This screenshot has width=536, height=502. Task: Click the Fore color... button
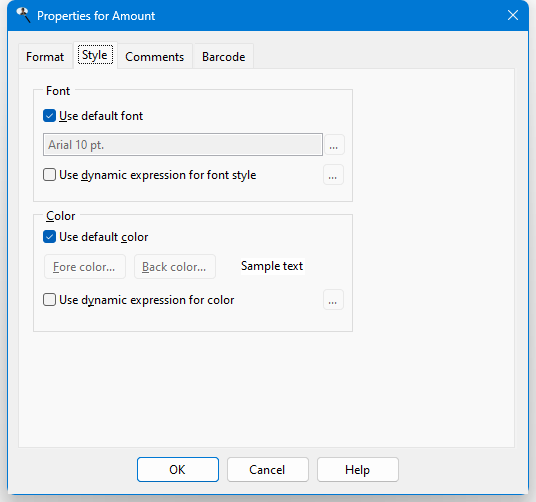(85, 267)
